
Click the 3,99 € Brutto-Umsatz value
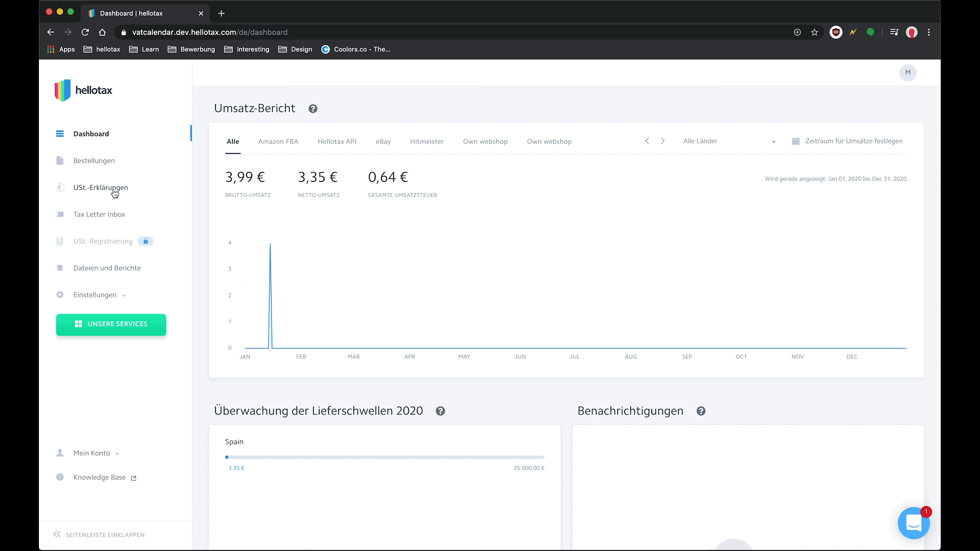click(x=245, y=177)
